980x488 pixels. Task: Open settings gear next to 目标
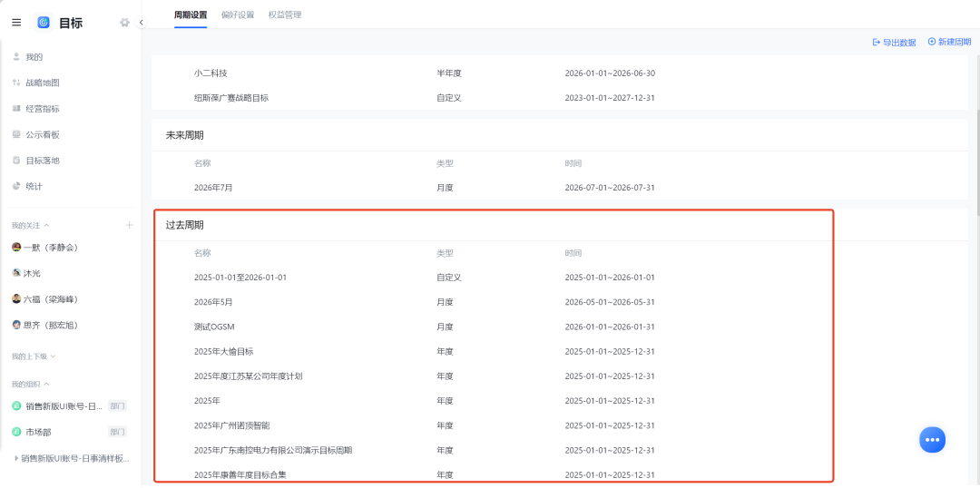[x=124, y=23]
